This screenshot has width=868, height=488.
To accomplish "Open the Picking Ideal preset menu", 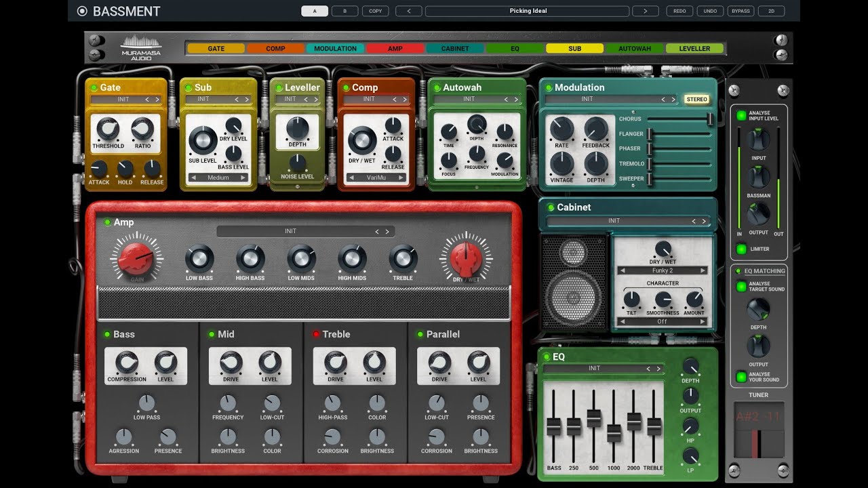I will click(x=528, y=11).
